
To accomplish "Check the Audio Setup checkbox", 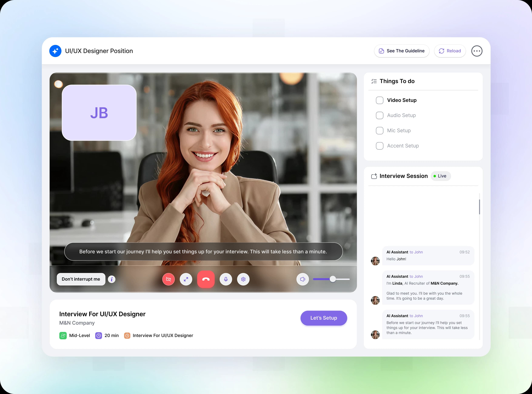I will coord(380,115).
